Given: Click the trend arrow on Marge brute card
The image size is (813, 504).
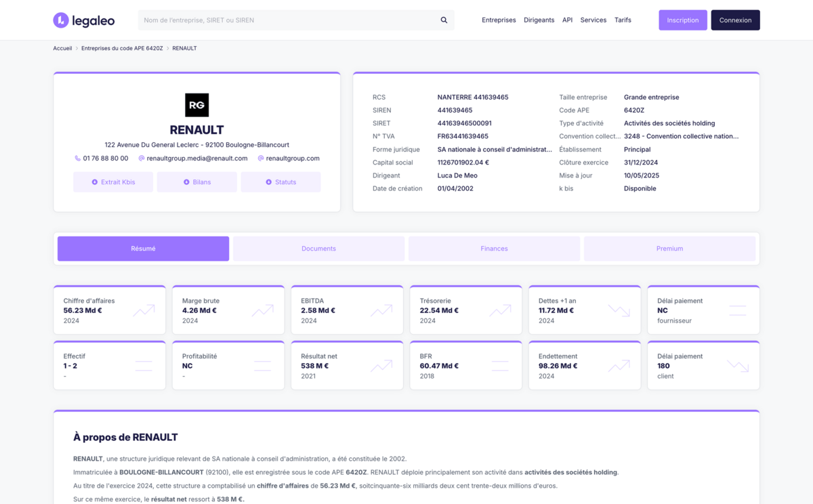Looking at the screenshot, I should click(x=263, y=311).
